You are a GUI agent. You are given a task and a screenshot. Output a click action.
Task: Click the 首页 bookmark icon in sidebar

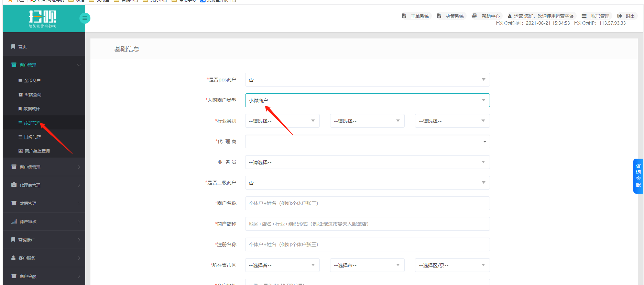tap(13, 47)
